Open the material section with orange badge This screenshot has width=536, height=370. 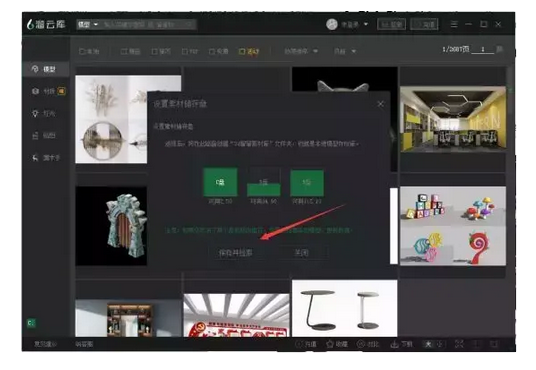tap(46, 91)
